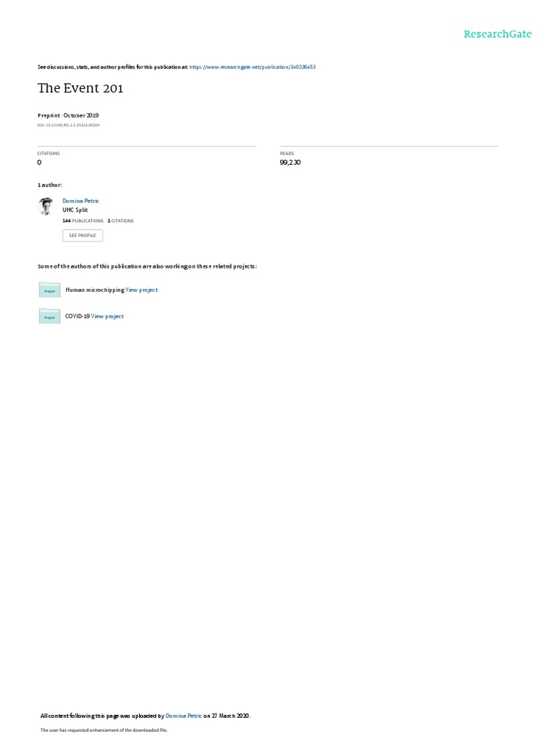Click the Preprint October 2019 label
The height and width of the screenshot is (747, 560).
click(68, 115)
